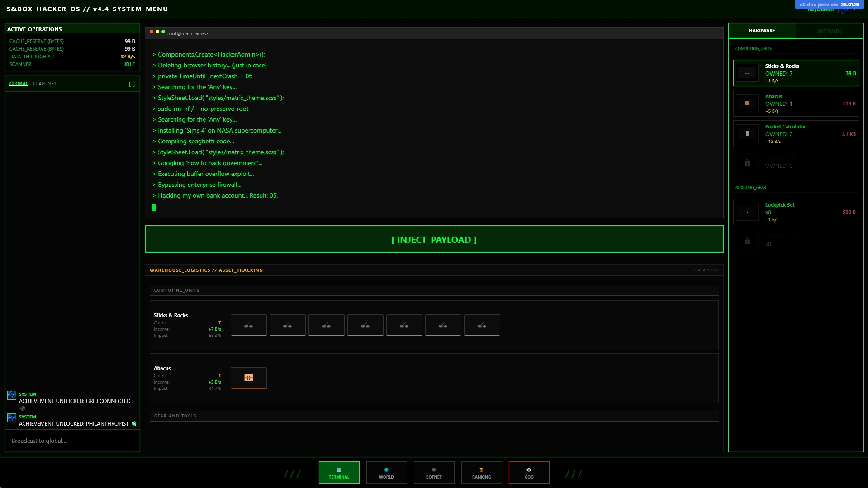Viewport: 868px width, 488px height.
Task: Click the Lockpick Set gear icon
Action: click(747, 212)
